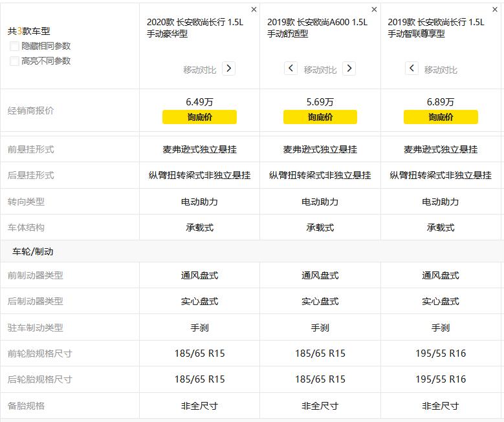Select rear tire 185/65 R15 in 2020款 column
The height and width of the screenshot is (422, 504).
[x=200, y=379]
